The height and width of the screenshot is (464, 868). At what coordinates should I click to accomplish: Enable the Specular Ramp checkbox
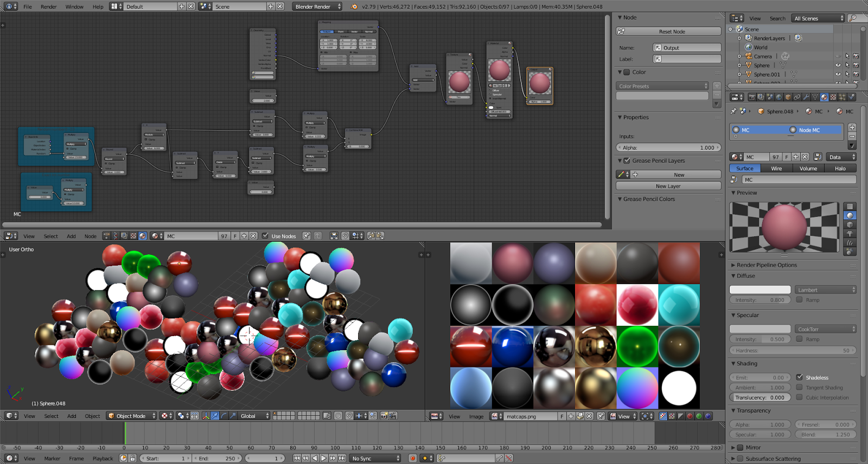tap(799, 339)
